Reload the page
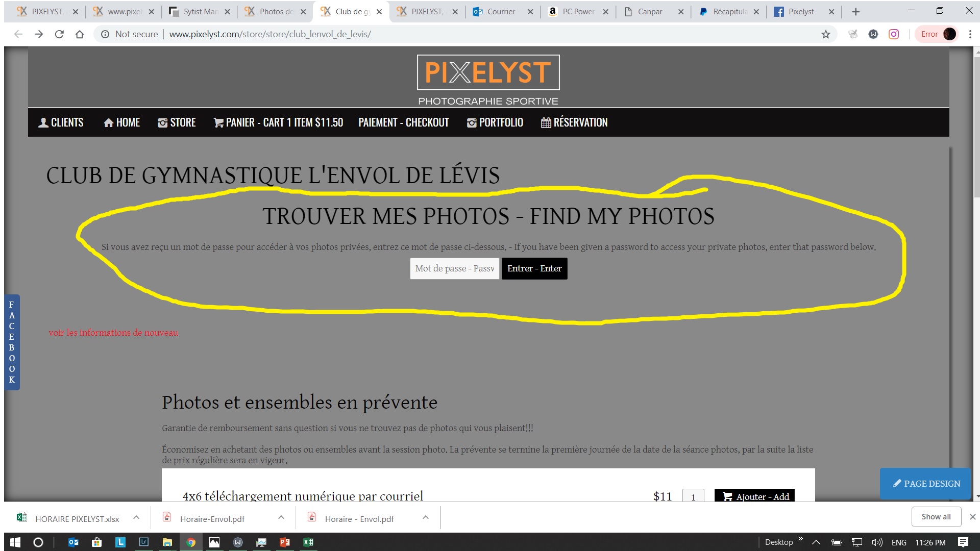 coord(59,34)
